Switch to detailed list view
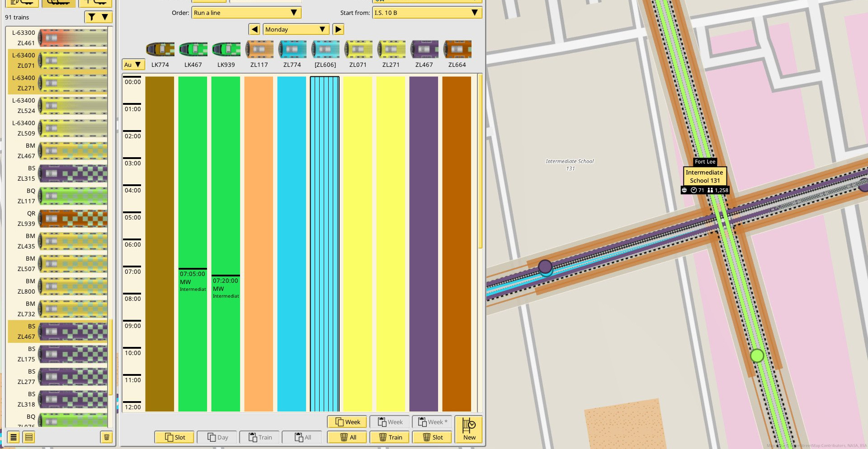The image size is (868, 449). [29, 437]
